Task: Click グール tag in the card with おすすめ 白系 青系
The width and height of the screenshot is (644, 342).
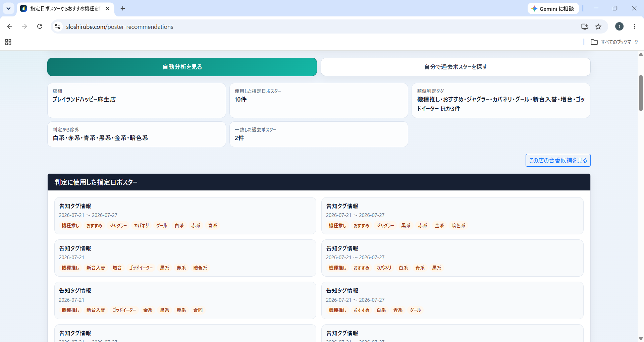Action: (415, 310)
